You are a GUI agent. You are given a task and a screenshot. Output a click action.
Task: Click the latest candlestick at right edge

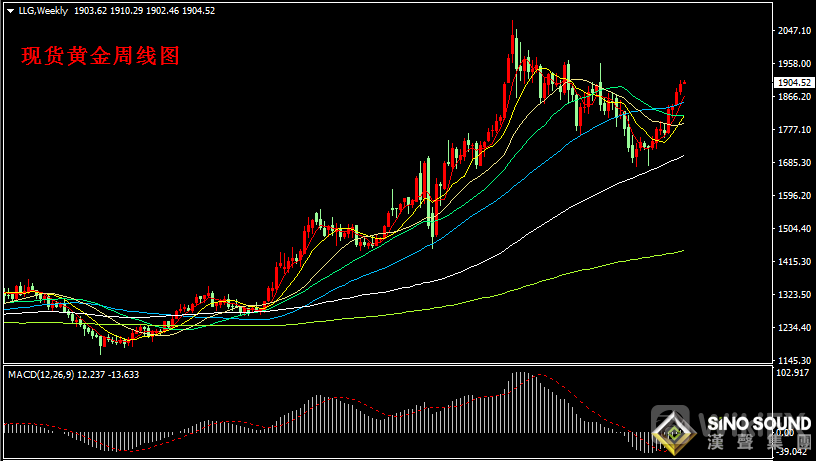tap(684, 88)
